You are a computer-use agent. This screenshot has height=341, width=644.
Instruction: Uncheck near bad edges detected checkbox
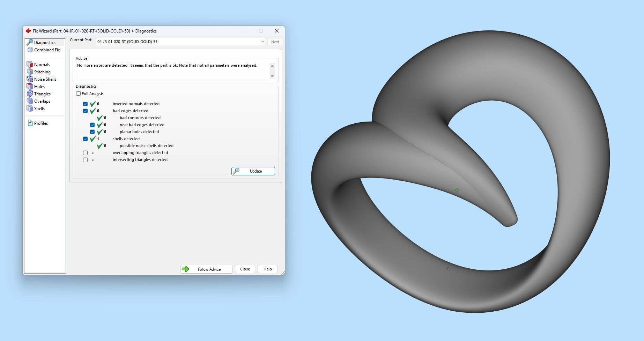pos(92,125)
